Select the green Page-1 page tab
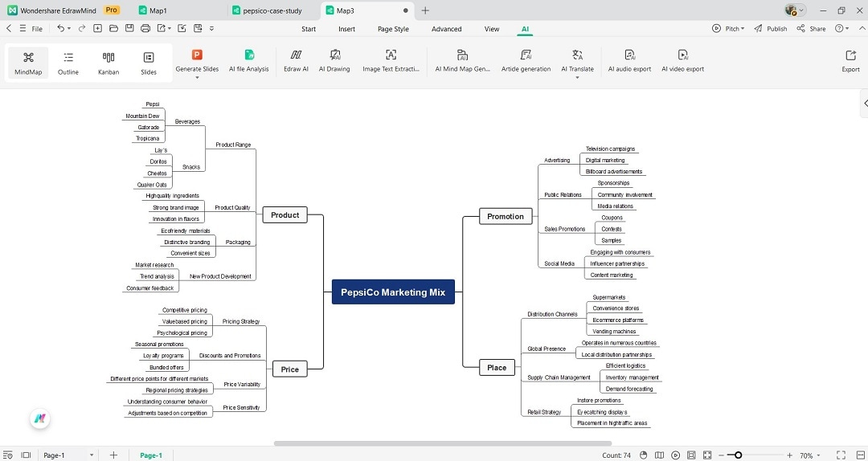868x461 pixels. tap(151, 455)
